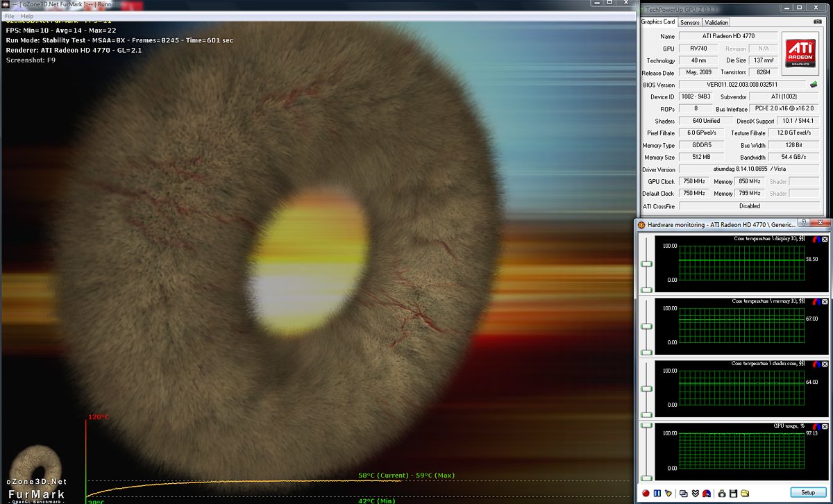
Task: Click the 64.00 shader core temperature value
Action: 812,382
